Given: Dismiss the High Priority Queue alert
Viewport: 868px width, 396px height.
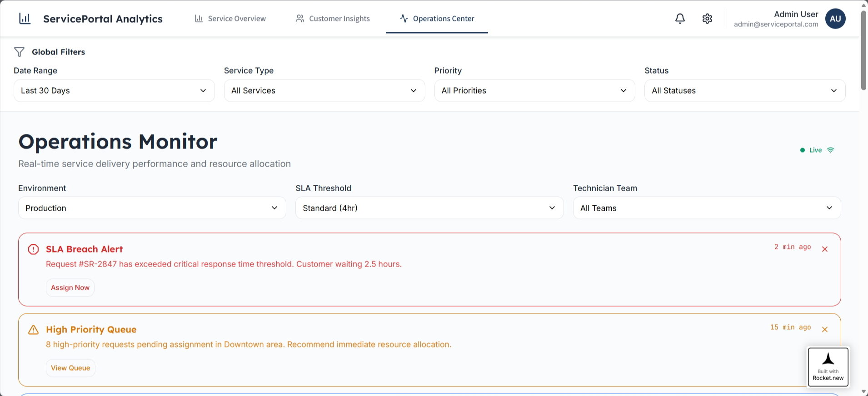Looking at the screenshot, I should click(x=825, y=329).
